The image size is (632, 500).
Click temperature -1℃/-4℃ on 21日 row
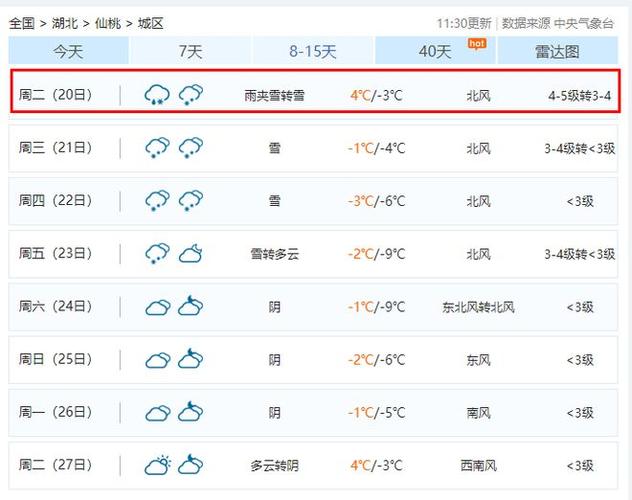click(x=376, y=148)
